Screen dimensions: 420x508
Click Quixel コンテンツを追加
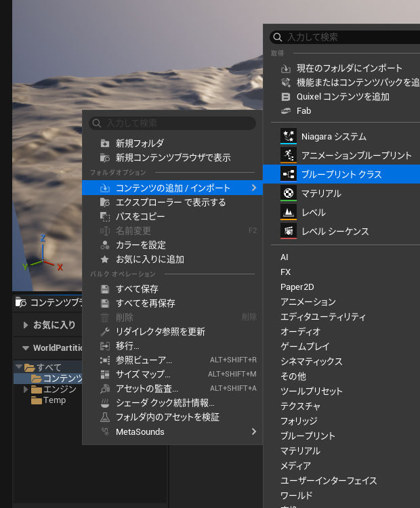coord(343,96)
